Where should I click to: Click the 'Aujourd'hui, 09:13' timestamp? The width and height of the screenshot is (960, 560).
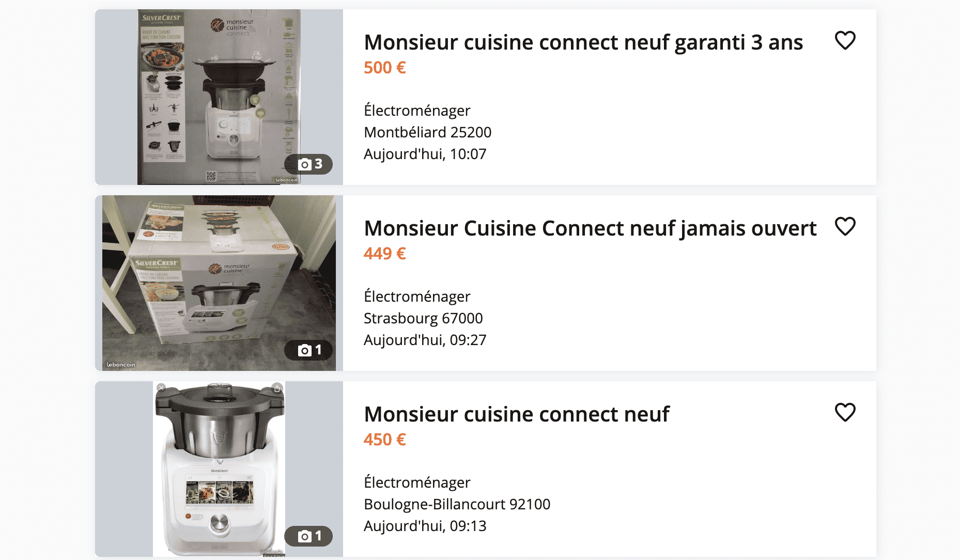(425, 526)
